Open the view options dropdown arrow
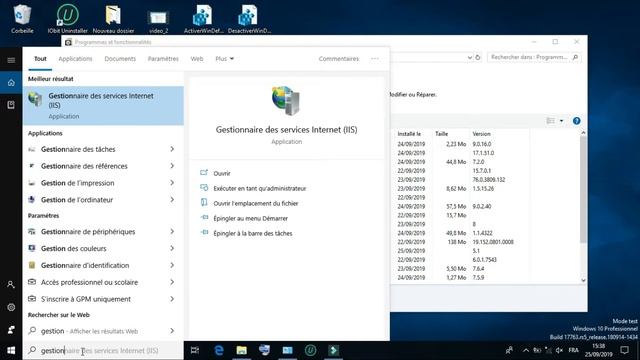The width and height of the screenshot is (640, 360). 561,121
